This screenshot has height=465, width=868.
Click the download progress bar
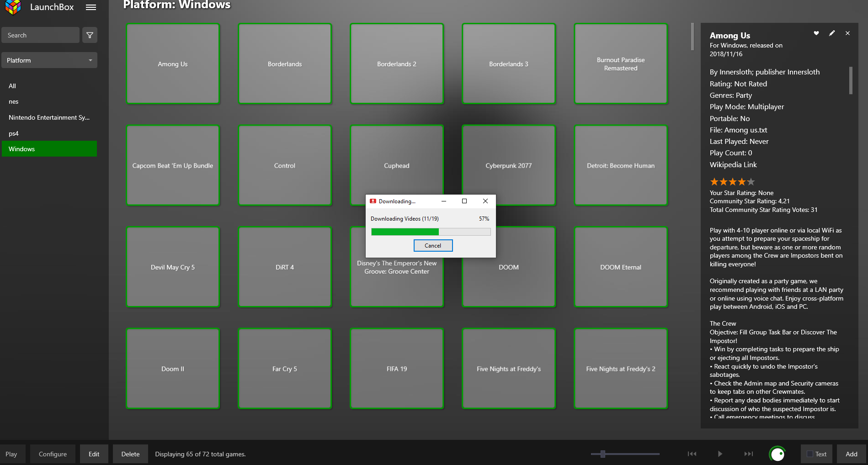click(x=431, y=232)
